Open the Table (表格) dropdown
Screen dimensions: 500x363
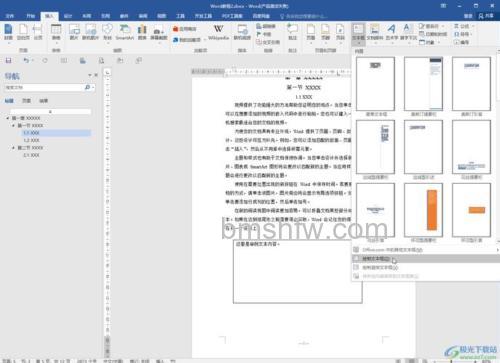tap(56, 33)
